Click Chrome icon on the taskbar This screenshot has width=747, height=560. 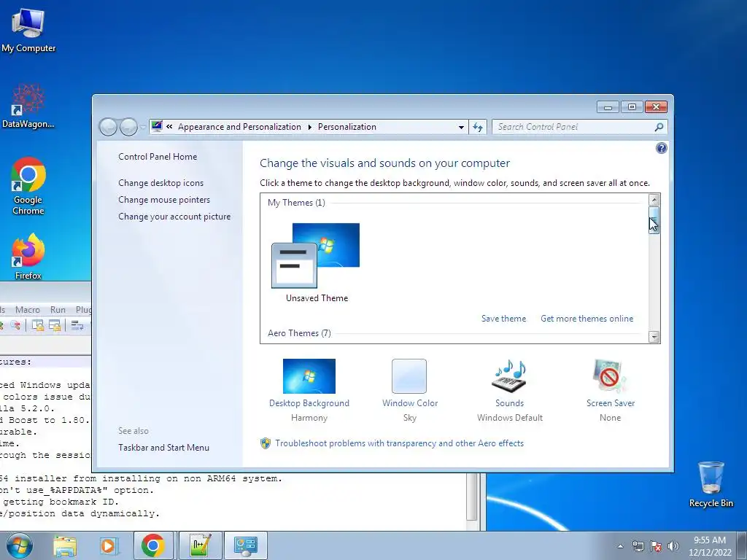[x=153, y=545]
